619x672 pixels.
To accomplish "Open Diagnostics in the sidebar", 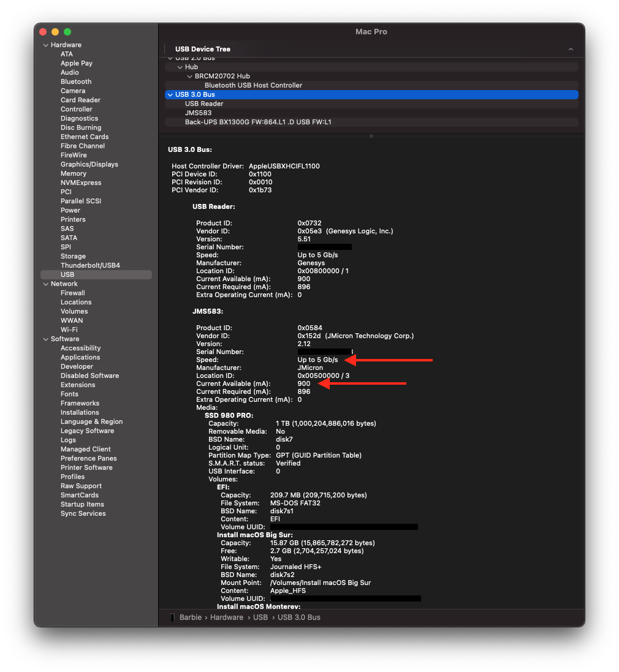I will pos(79,119).
